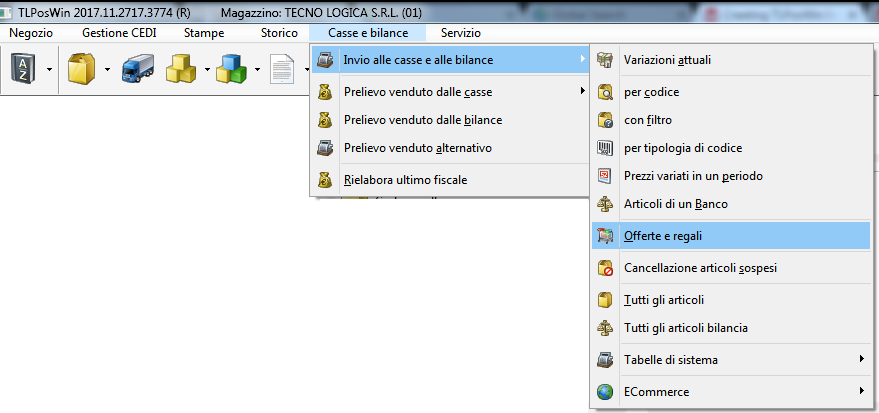Open dropdown arrow beside stacked yellow cubes
This screenshot has width=879, height=413.
pos(206,70)
